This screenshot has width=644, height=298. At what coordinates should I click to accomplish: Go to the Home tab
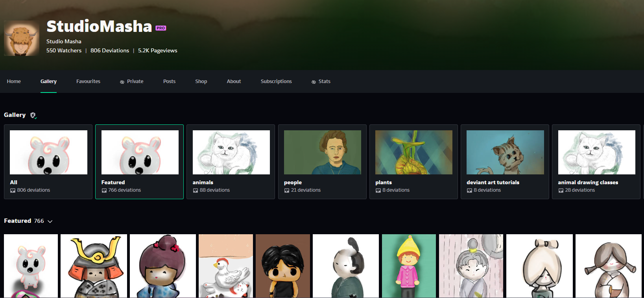[x=14, y=81]
